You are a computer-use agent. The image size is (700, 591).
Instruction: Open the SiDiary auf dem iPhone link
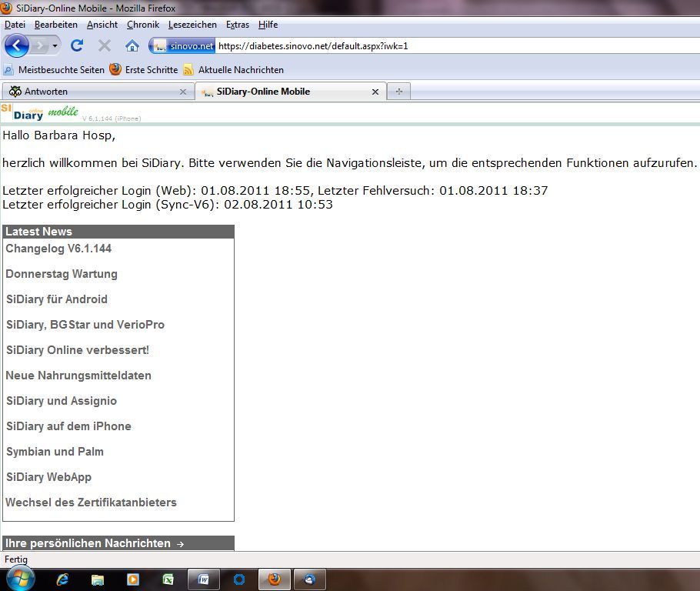[x=68, y=426]
